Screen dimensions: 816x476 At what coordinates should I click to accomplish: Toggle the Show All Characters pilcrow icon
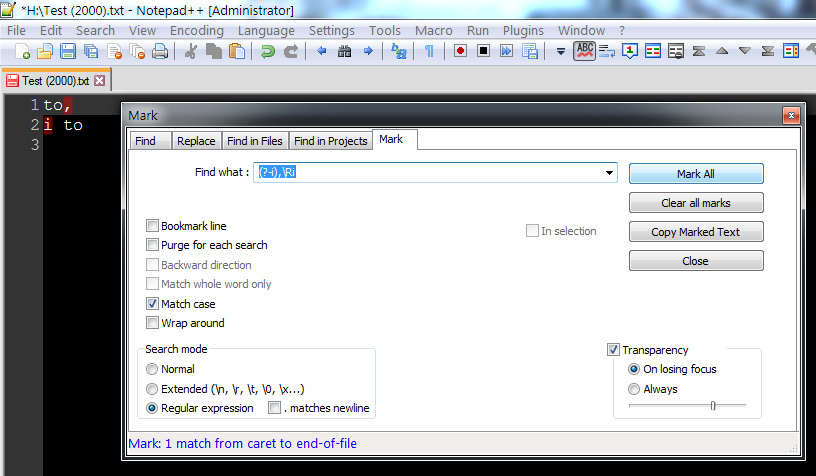click(x=429, y=51)
